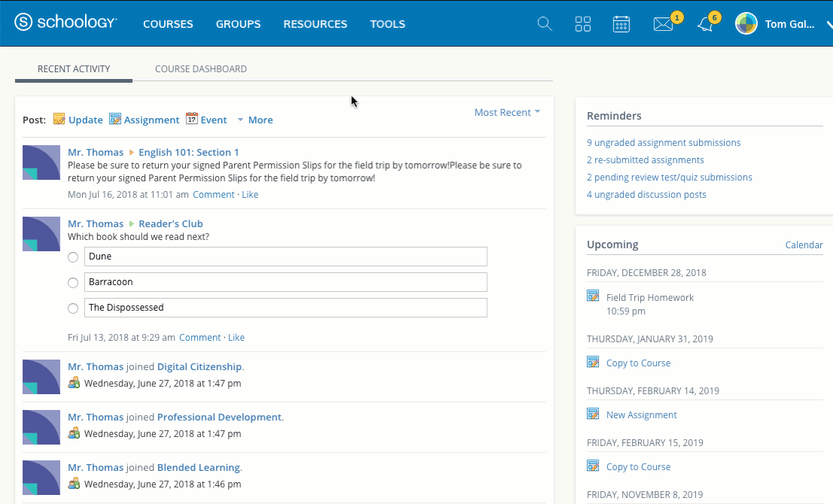Click Mr. Thomas's avatar on English 101 post
The width and height of the screenshot is (833, 504).
(x=41, y=162)
